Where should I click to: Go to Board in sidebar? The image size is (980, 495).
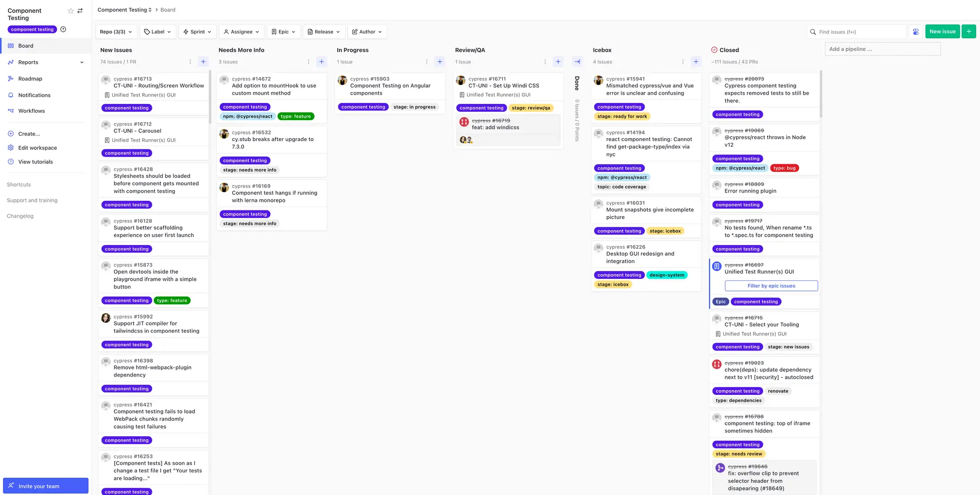click(46, 46)
